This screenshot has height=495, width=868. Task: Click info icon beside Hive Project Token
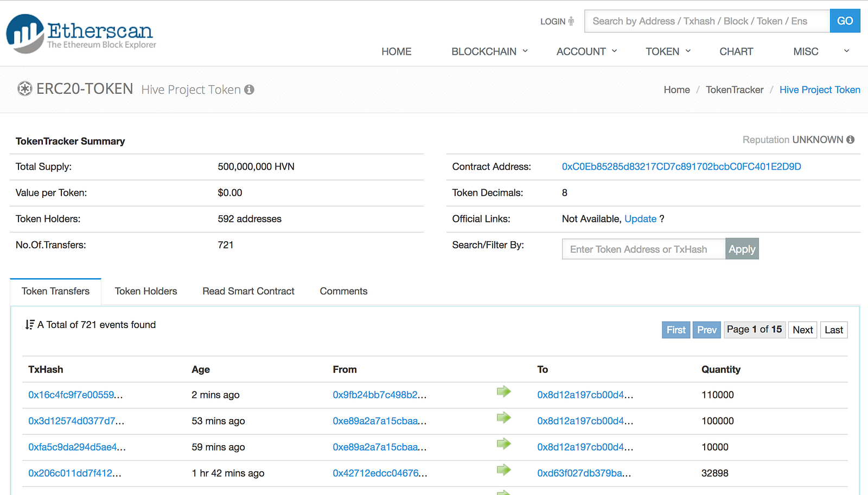point(249,89)
